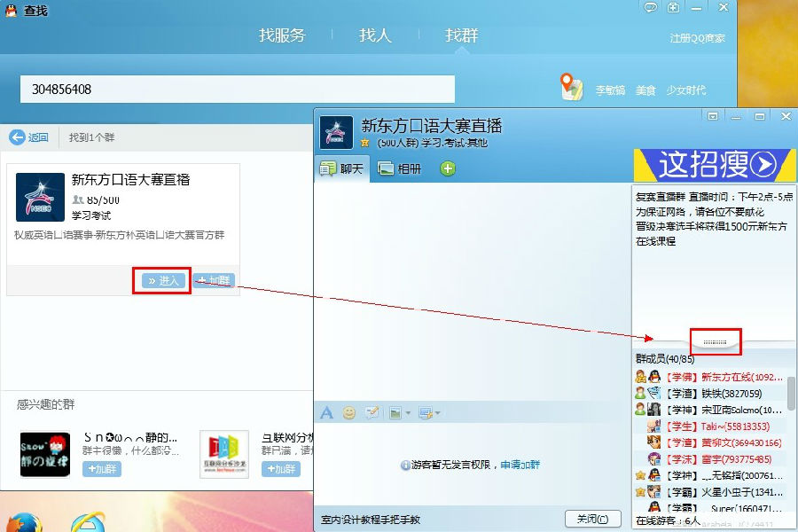The width and height of the screenshot is (798, 532).
Task: Click the group star level icon
Action: coord(364,143)
